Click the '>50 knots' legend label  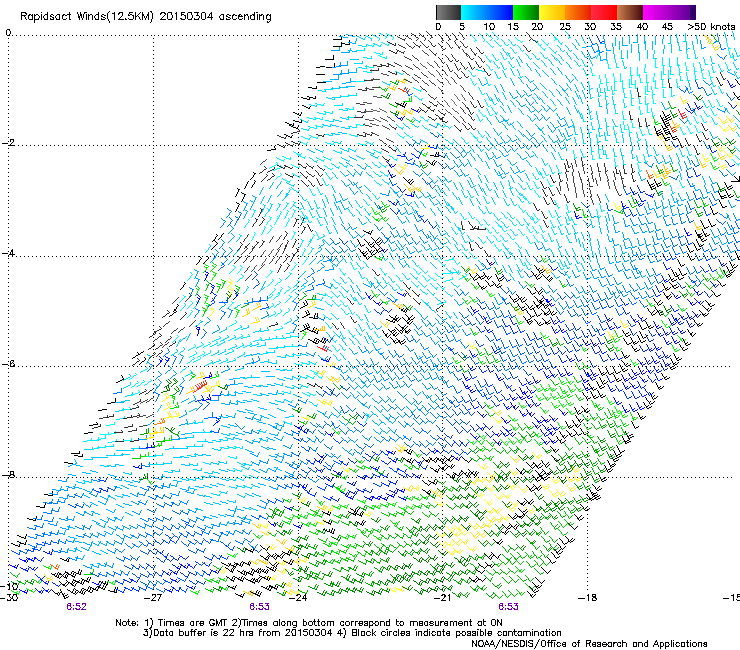click(x=711, y=27)
